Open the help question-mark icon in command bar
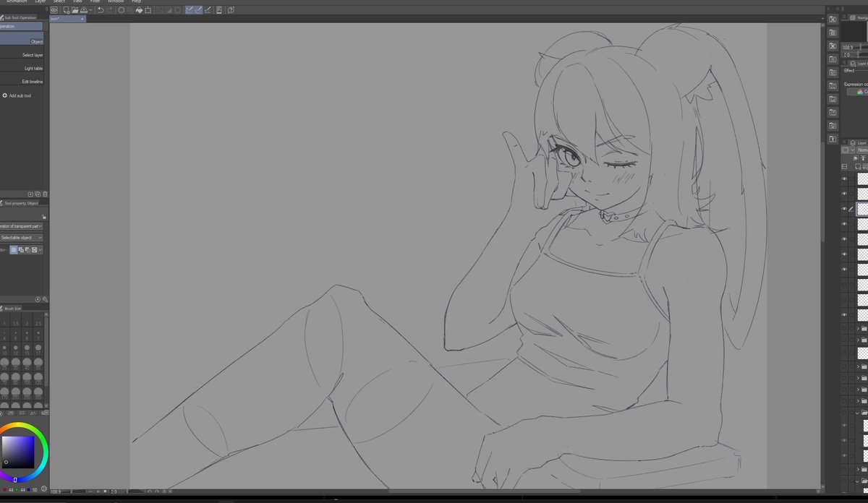 click(231, 10)
